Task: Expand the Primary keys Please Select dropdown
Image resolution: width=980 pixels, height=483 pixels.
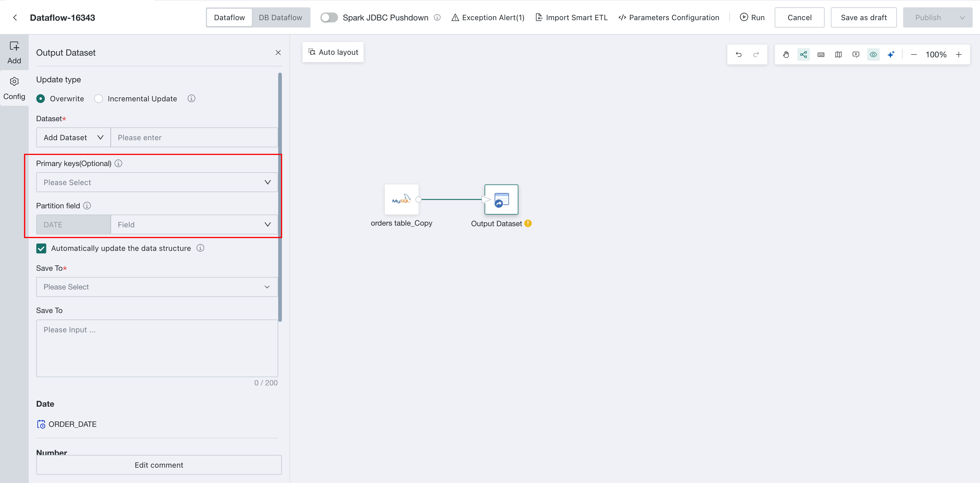Action: pos(157,182)
